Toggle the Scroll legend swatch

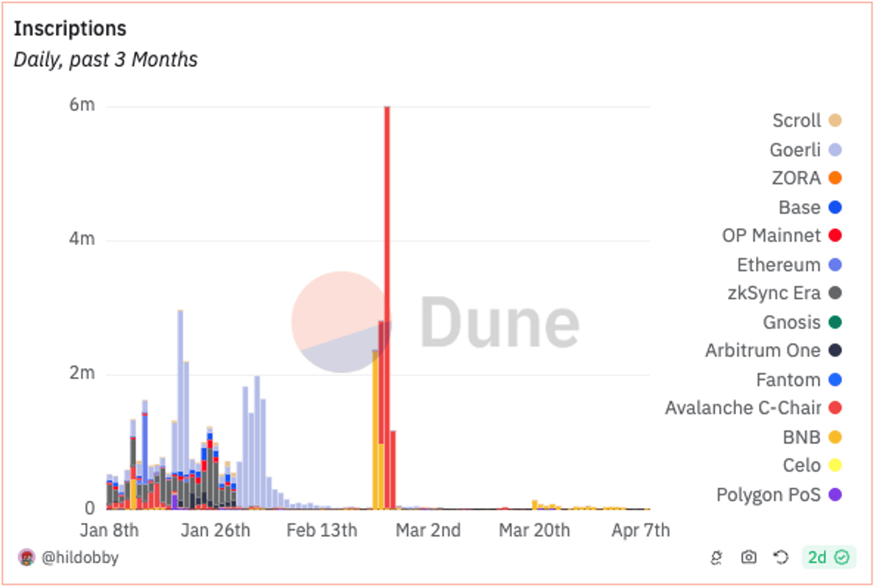pos(835,121)
